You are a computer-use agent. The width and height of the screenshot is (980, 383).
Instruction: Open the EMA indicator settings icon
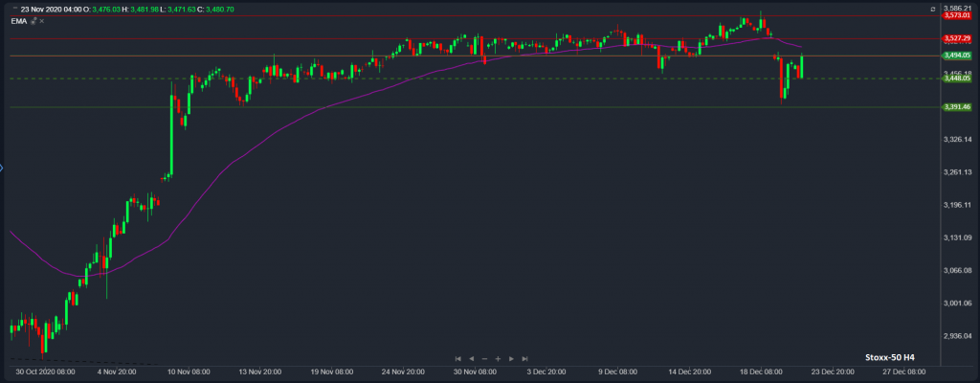pyautogui.click(x=33, y=20)
